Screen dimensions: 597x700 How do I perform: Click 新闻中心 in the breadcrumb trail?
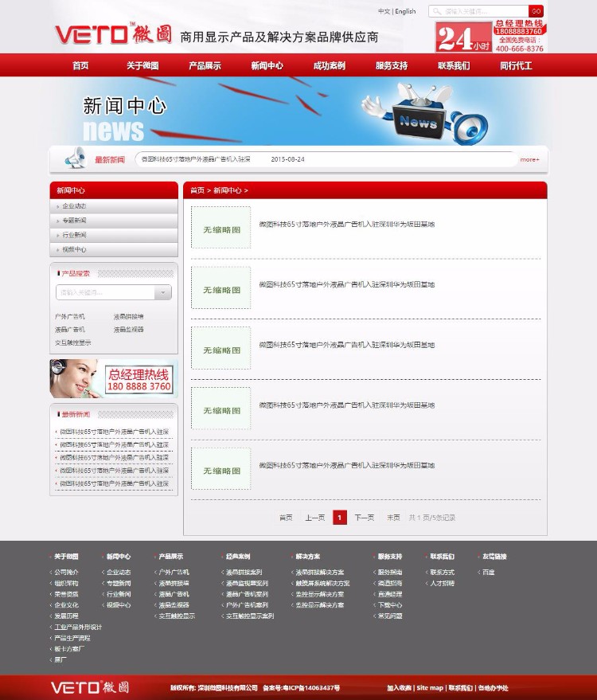click(228, 190)
